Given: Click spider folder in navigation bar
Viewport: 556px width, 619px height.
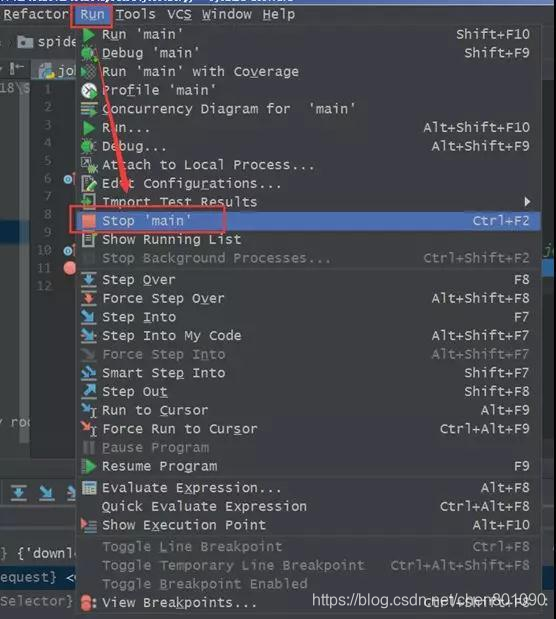Looking at the screenshot, I should point(47,41).
